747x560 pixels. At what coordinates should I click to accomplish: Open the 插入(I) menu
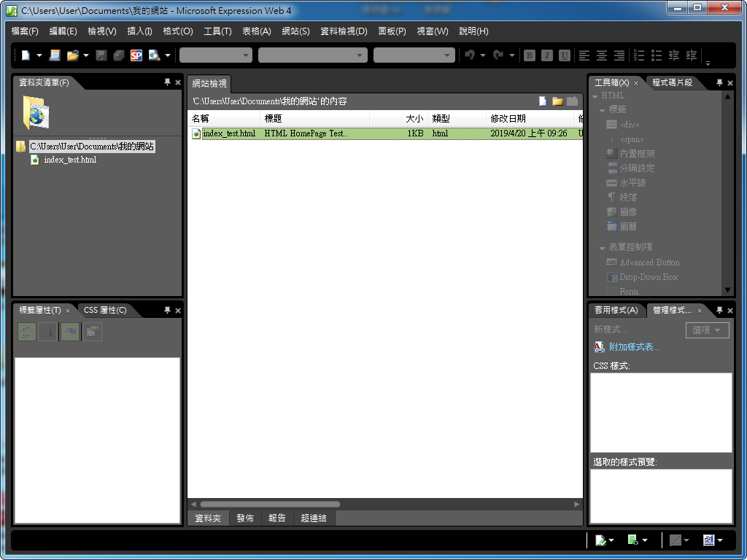pos(139,31)
